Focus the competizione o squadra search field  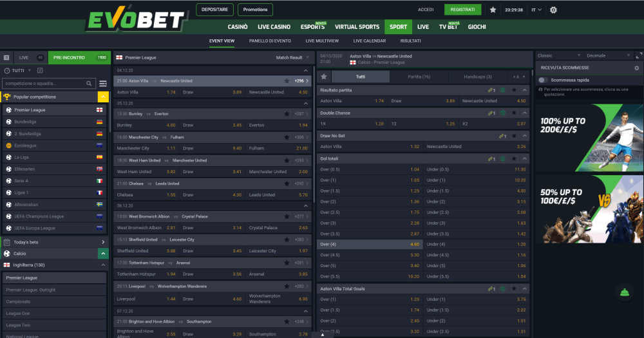(x=48, y=83)
